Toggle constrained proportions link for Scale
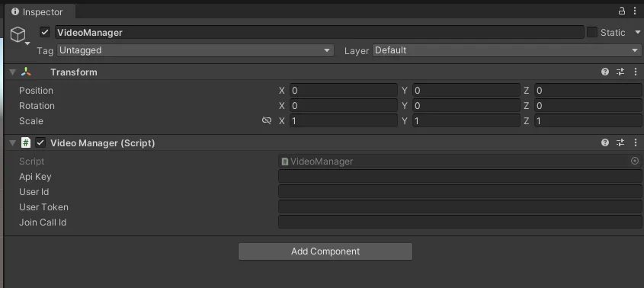 [x=267, y=120]
